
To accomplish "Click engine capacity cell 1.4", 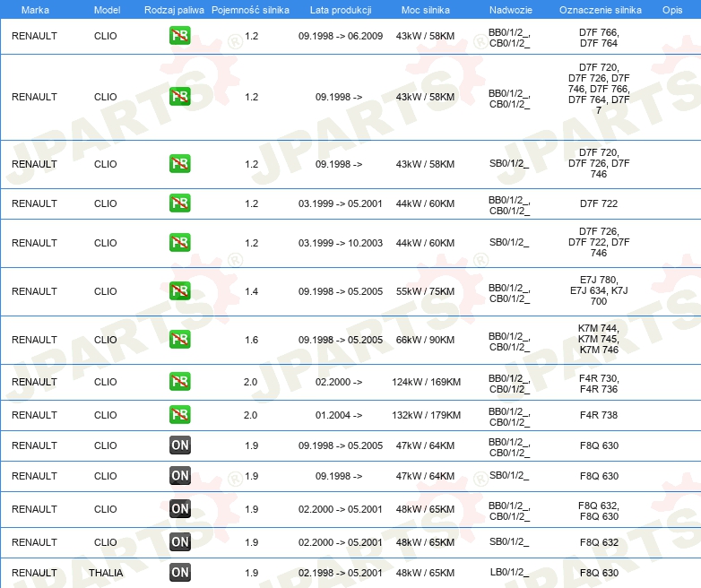I will [x=252, y=291].
